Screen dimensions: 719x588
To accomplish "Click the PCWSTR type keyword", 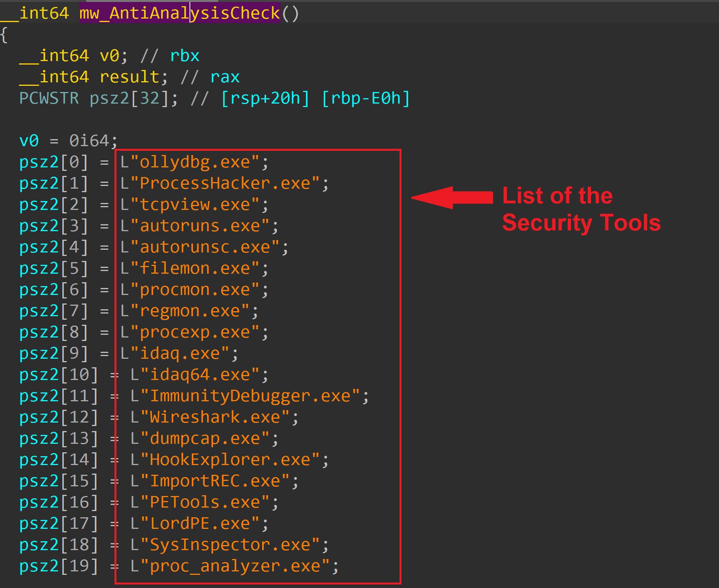I will (x=49, y=98).
